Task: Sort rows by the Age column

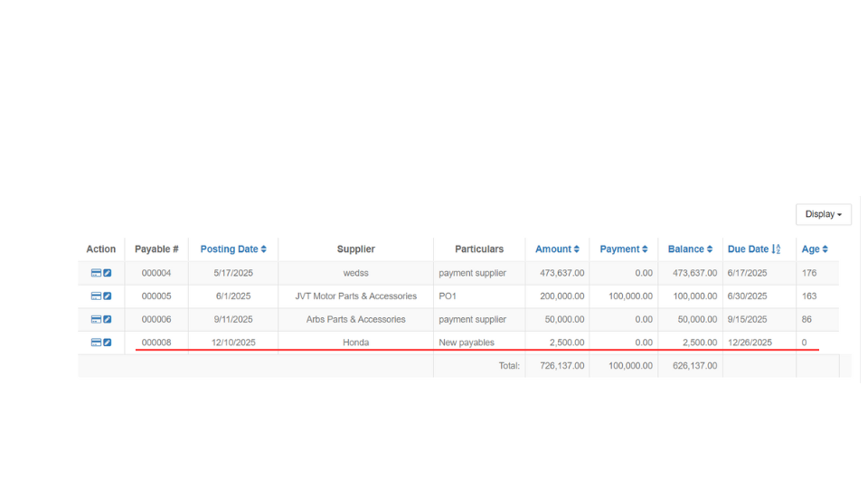Action: 815,249
